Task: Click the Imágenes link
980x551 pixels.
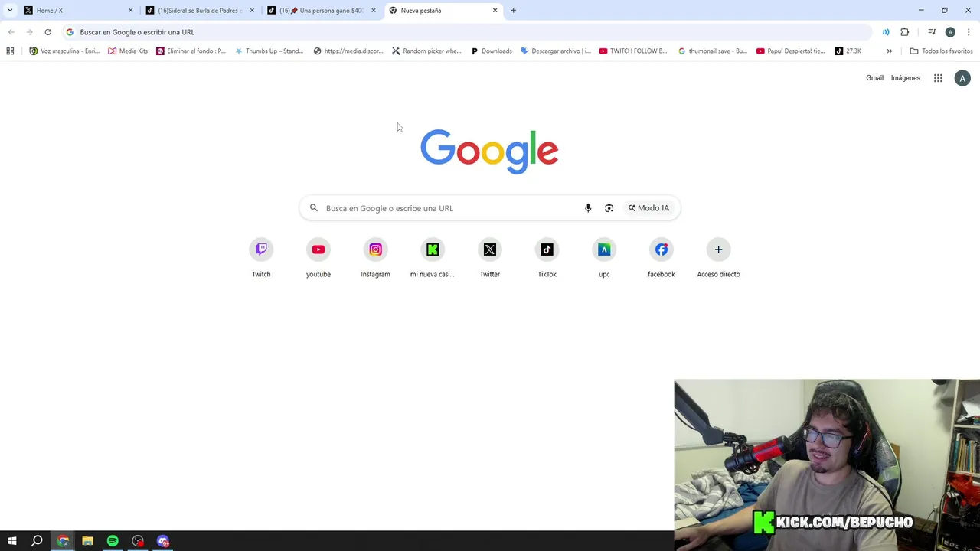Action: point(905,78)
